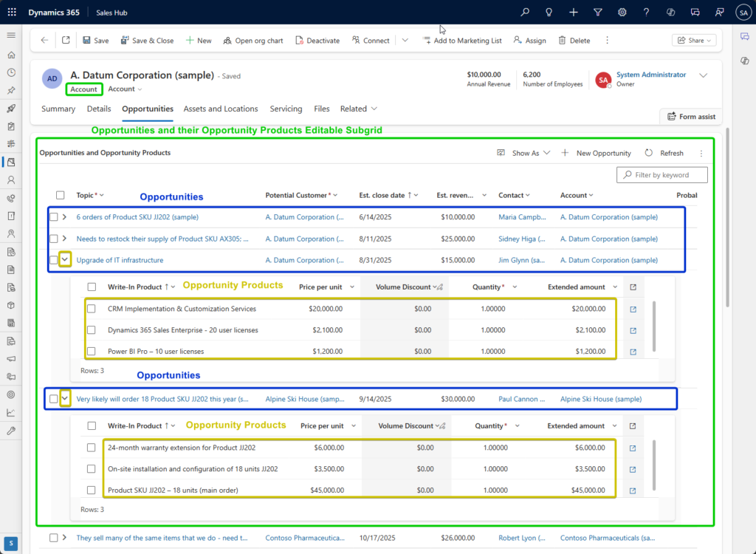Click the S area switcher at sidebar bottom
The height and width of the screenshot is (554, 756).
click(x=11, y=544)
